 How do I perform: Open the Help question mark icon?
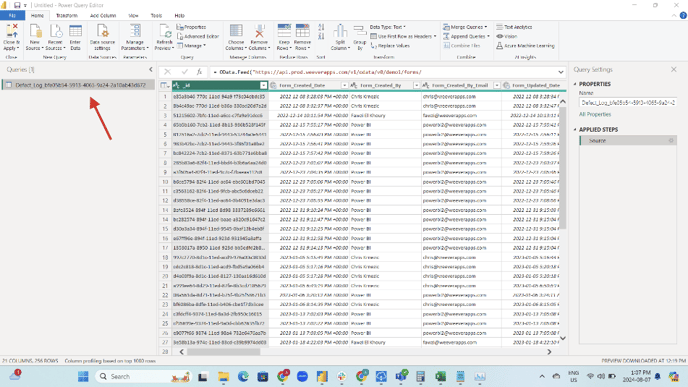tap(683, 15)
